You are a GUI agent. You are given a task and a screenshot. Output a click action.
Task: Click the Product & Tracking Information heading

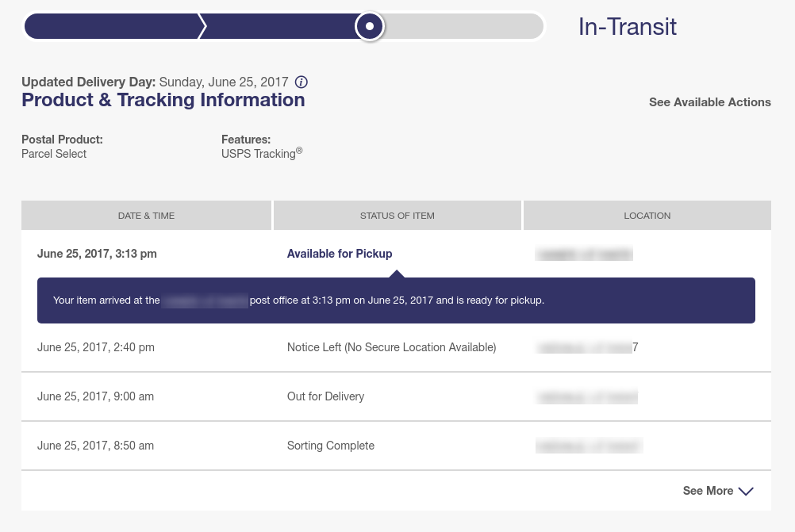click(x=163, y=100)
